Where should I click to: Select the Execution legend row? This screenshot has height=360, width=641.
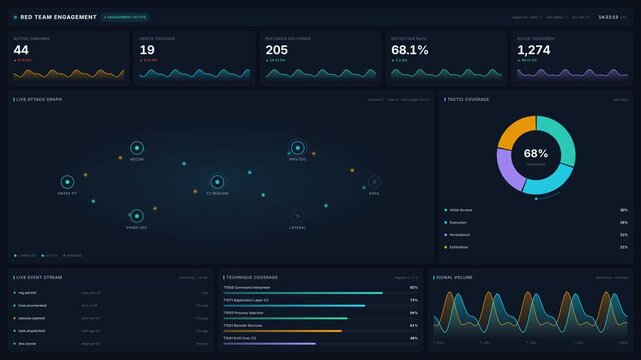536,223
